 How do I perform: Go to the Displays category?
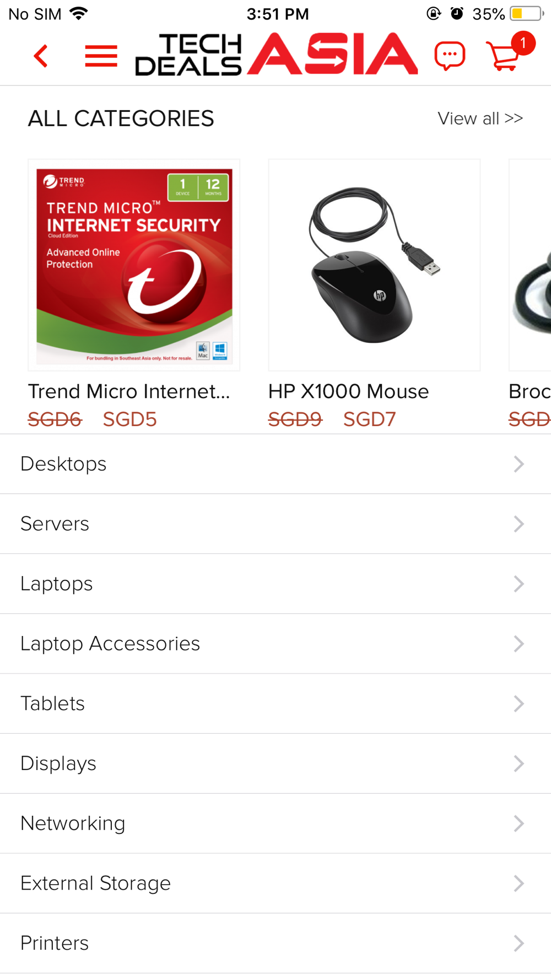point(275,764)
